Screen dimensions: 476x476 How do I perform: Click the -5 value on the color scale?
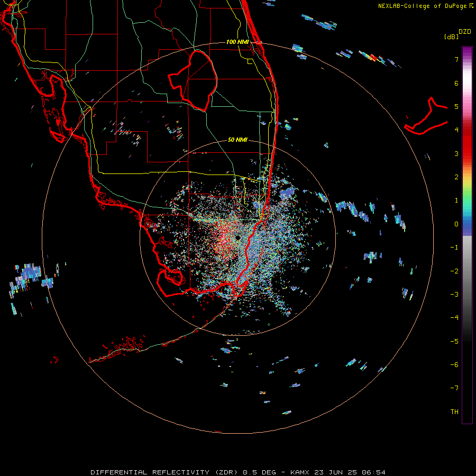(x=454, y=341)
